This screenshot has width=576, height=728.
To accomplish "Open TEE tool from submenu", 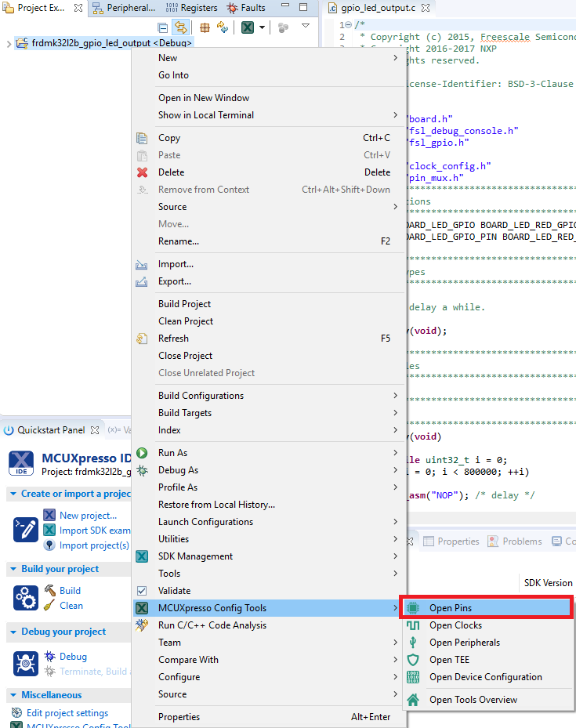I will tap(451, 660).
